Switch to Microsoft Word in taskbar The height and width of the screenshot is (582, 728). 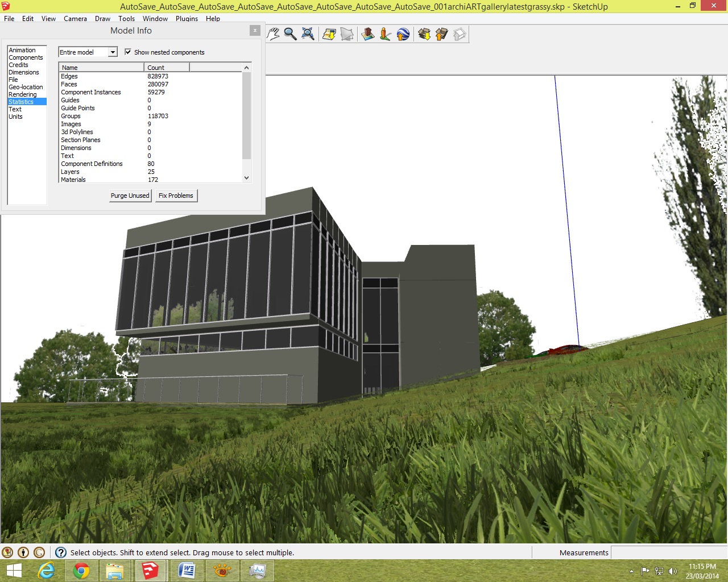187,571
